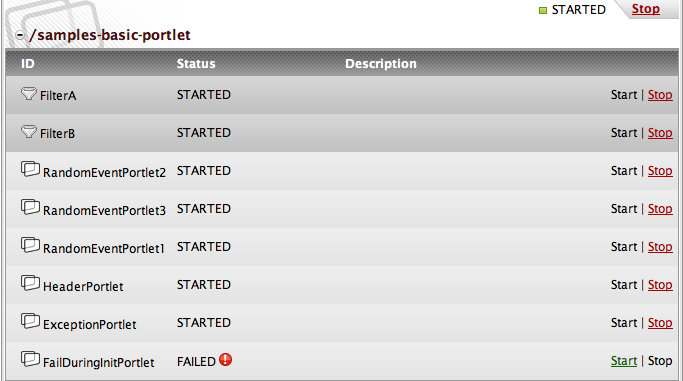
Task: Click the HeaderPortlet portlet icon
Action: click(x=30, y=283)
